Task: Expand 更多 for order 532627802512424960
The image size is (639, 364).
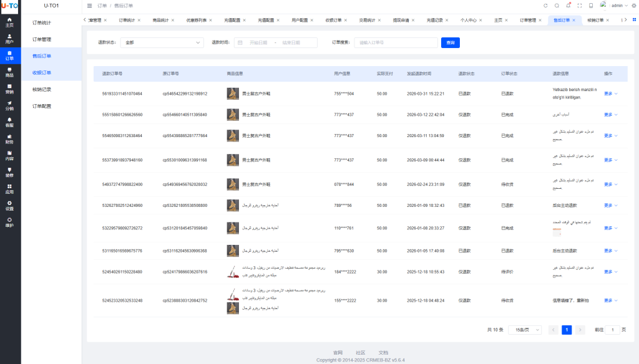Action: point(610,206)
